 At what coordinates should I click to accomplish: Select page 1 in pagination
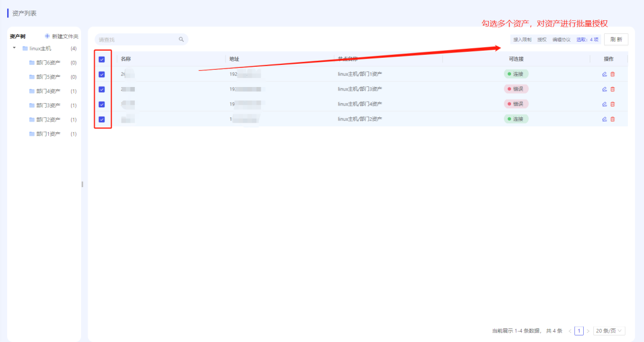coord(579,331)
